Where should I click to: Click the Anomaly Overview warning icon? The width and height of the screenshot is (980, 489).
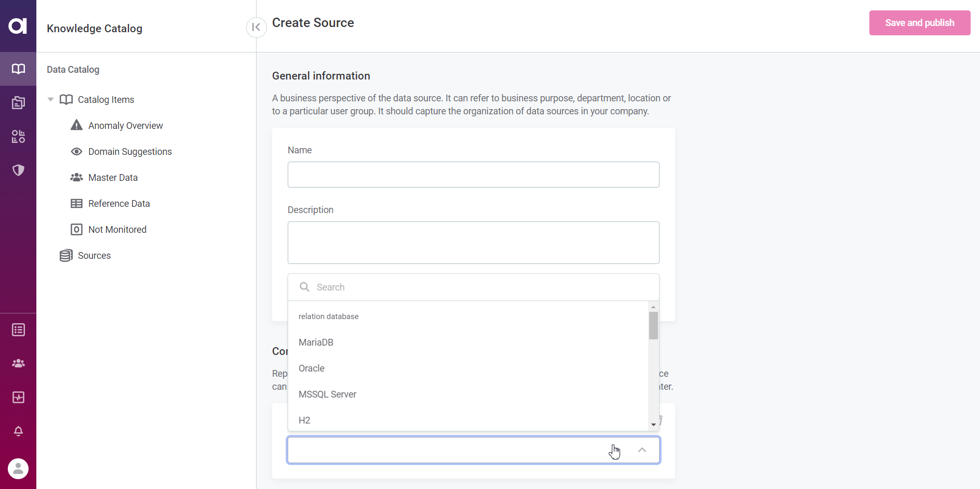tap(76, 125)
